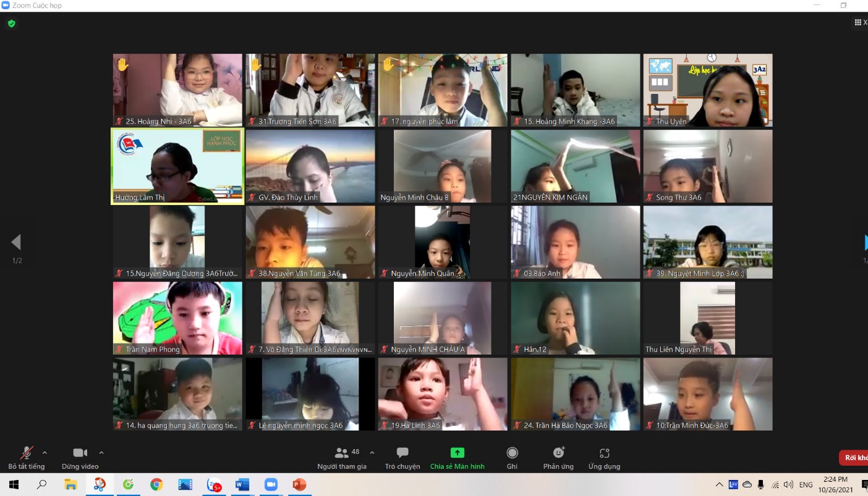The height and width of the screenshot is (496, 868).
Task: Start recording with the Ghi button
Action: pos(512,458)
